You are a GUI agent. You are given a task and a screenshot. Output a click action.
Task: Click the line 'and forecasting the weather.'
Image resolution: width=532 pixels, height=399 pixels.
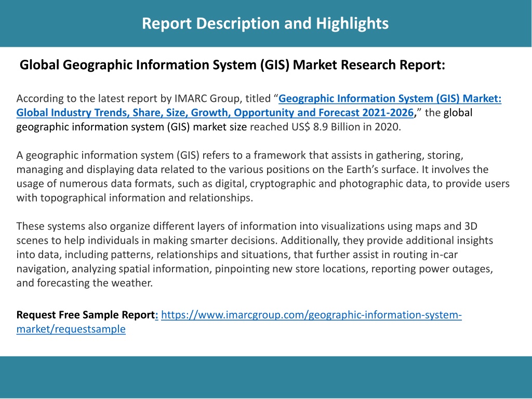(x=85, y=283)
